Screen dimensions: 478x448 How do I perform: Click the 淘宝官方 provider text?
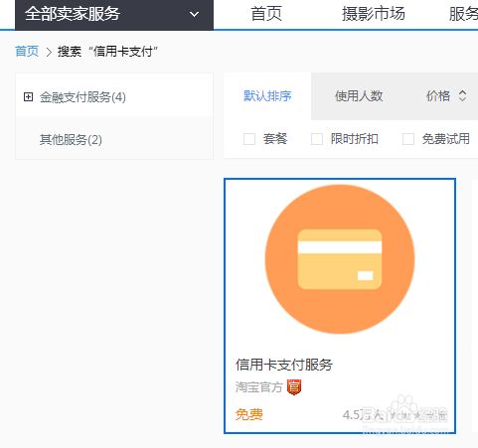[x=259, y=387]
